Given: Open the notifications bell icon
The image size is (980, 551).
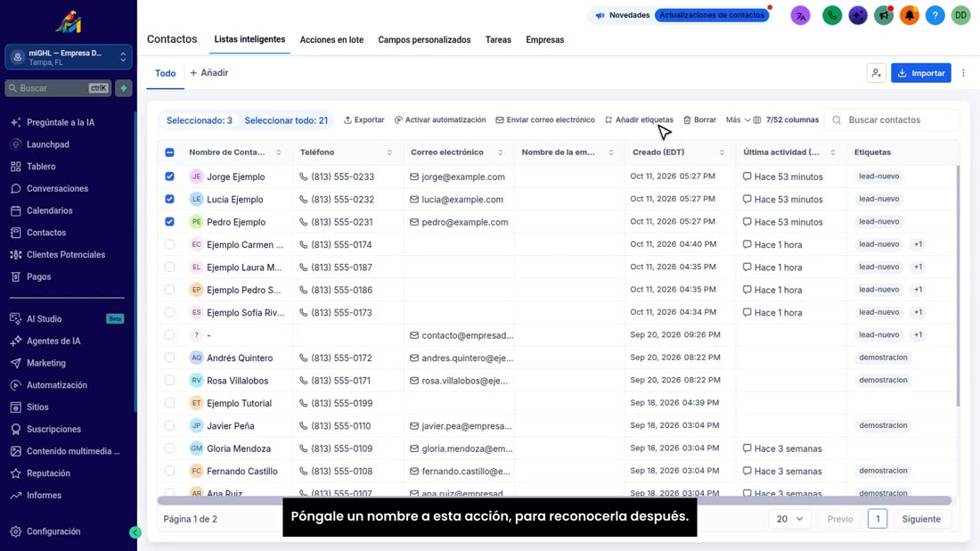Looking at the screenshot, I should pos(910,15).
